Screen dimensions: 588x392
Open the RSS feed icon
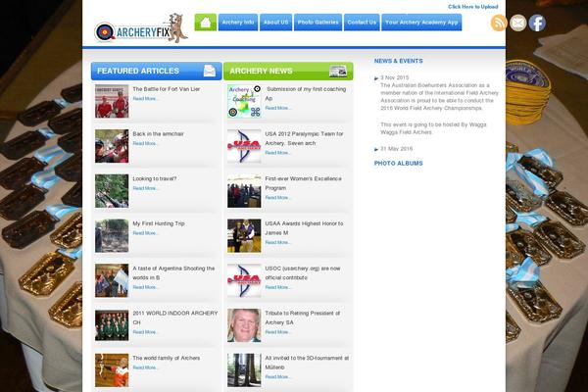(499, 23)
